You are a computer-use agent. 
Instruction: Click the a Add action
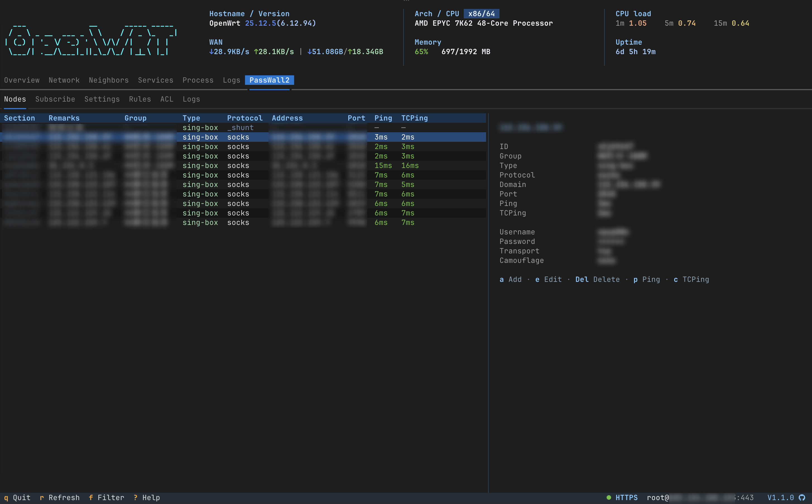point(510,280)
